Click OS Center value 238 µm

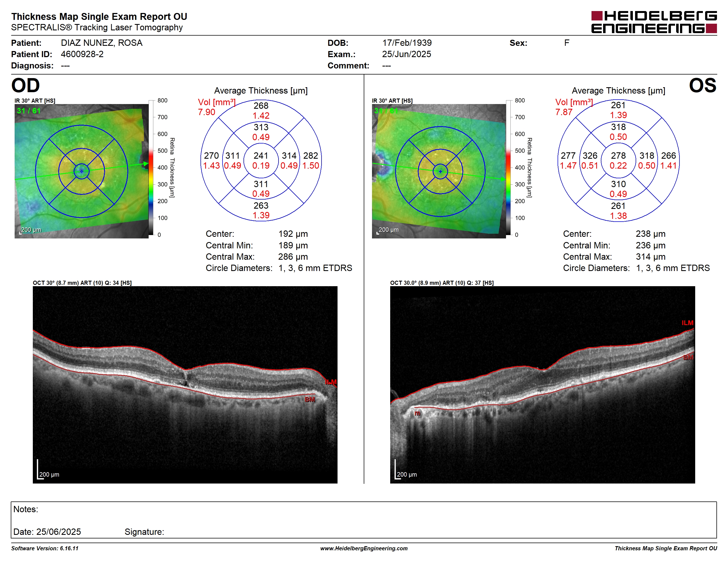[x=650, y=234]
